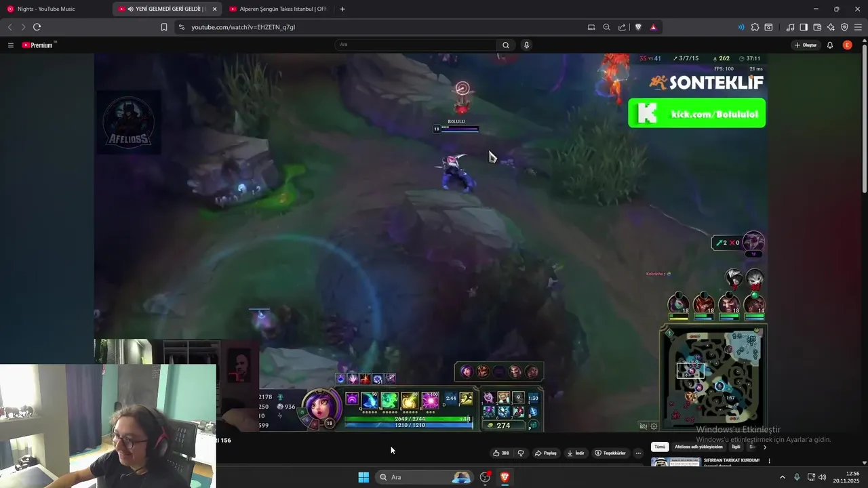Click the video player area
Viewport: 868px width, 488px height.
pyautogui.click(x=431, y=243)
